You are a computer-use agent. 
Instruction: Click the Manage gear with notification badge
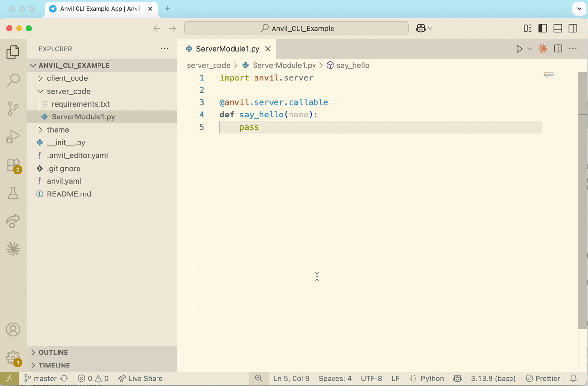tap(13, 357)
